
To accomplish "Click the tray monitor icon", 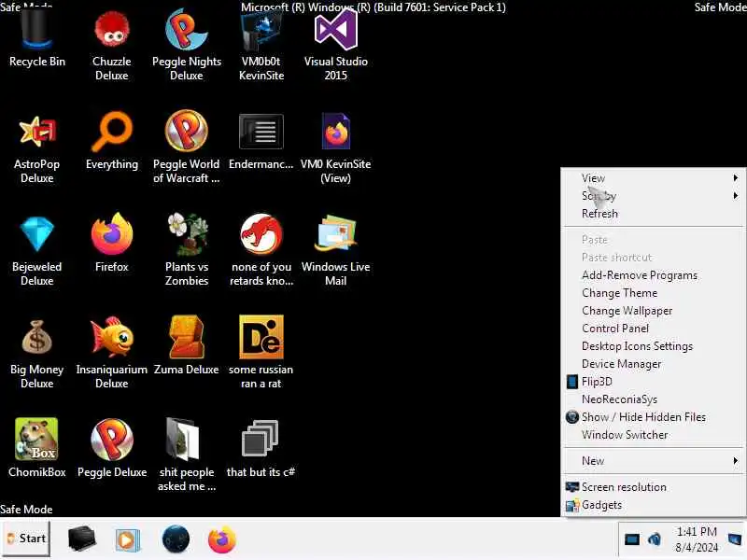I will (x=632, y=539).
